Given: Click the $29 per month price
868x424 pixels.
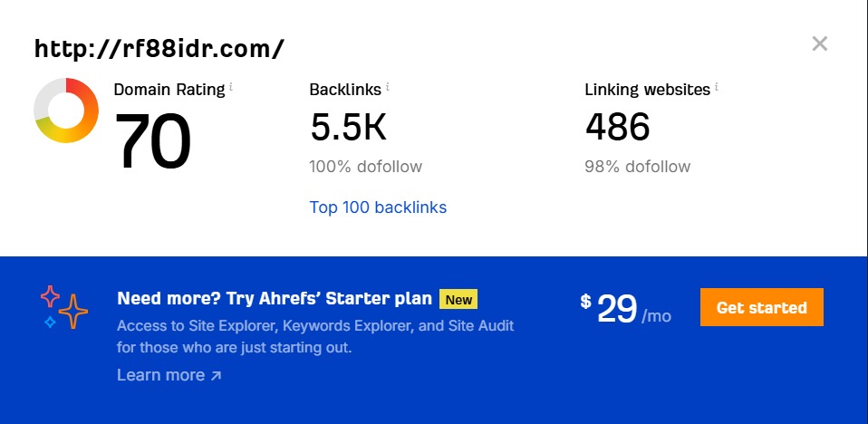Looking at the screenshot, I should click(x=626, y=311).
